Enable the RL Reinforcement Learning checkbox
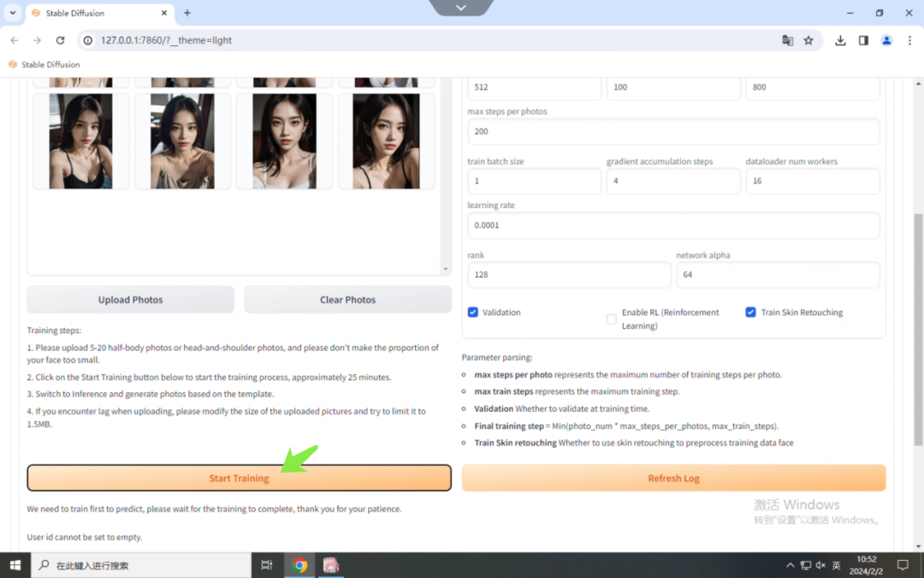 [x=611, y=319]
